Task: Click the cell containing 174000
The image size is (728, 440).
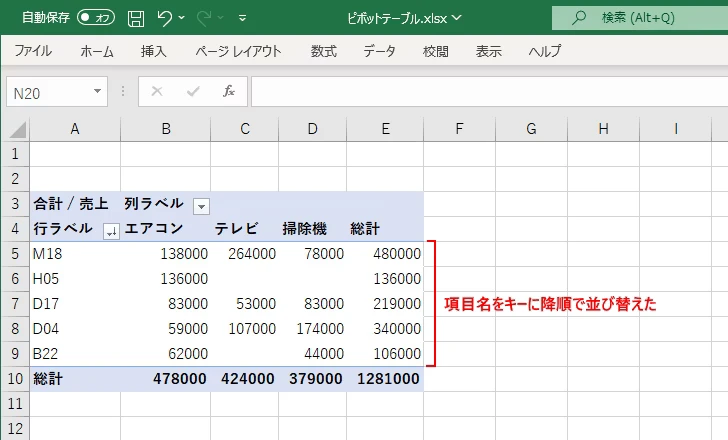Action: [x=312, y=329]
